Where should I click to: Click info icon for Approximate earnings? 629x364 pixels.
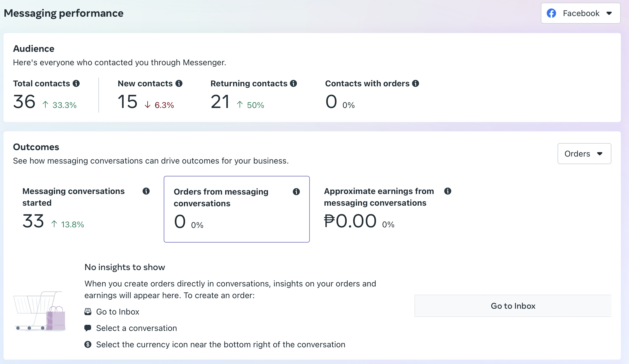(448, 191)
